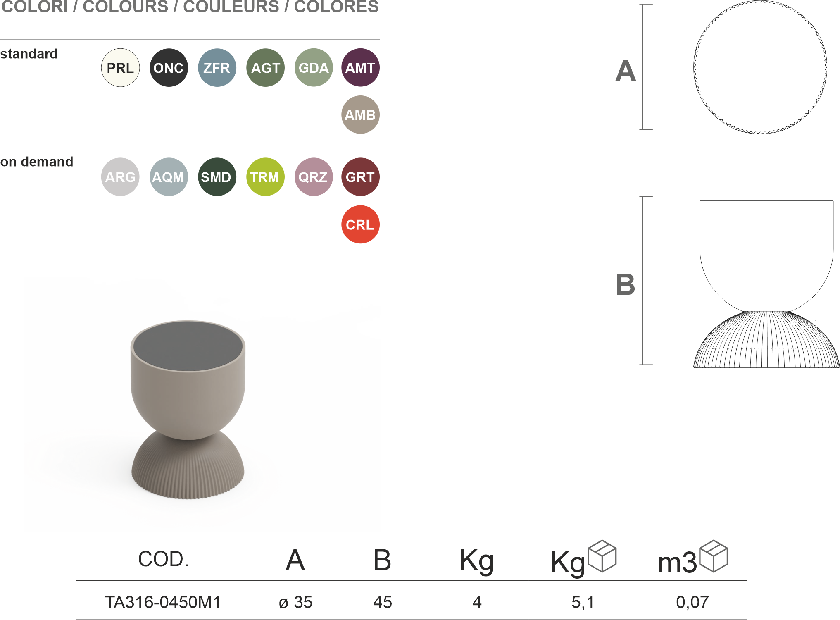Select the SMD dark green swatch
Image resolution: width=840 pixels, height=620 pixels.
click(x=217, y=177)
